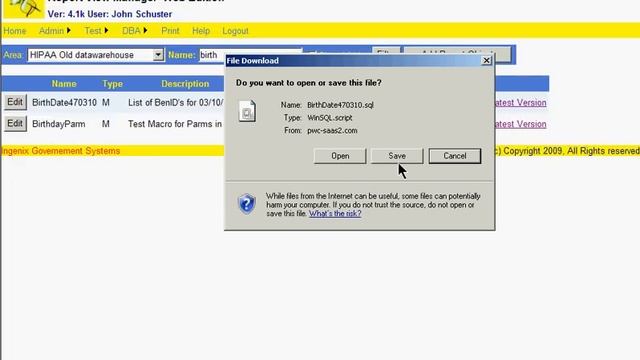The image size is (640, 360).
Task: Click the Test menu arrow indicator
Action: coord(106,31)
